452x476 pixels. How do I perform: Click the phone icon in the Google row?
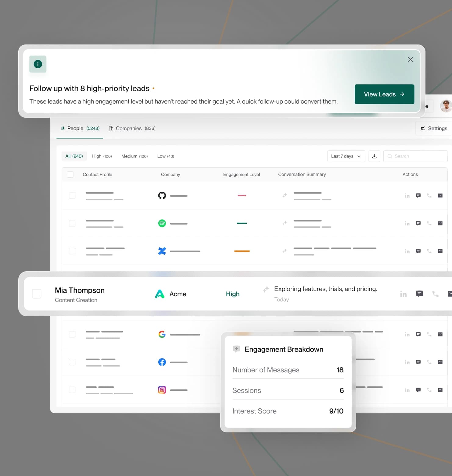point(429,334)
